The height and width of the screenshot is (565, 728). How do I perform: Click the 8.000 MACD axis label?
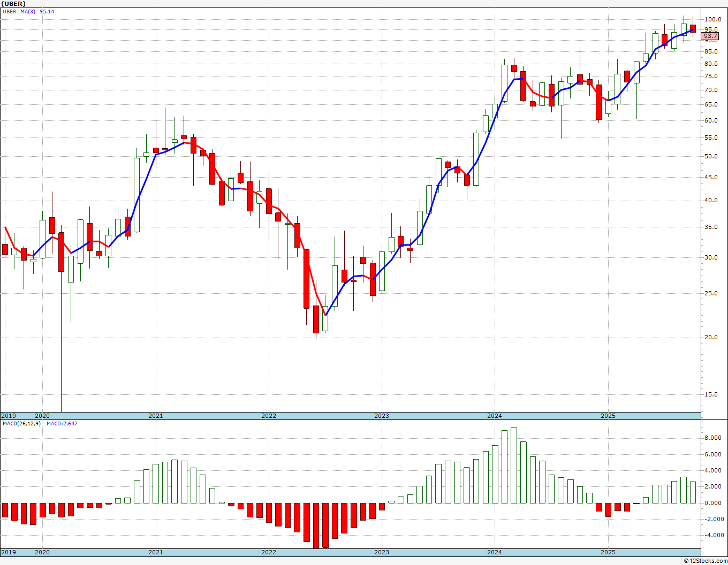tap(714, 438)
